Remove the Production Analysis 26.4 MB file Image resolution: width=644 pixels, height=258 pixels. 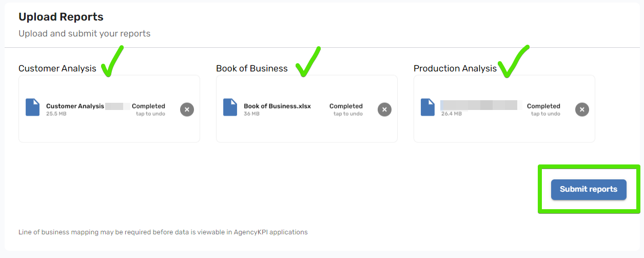point(581,109)
